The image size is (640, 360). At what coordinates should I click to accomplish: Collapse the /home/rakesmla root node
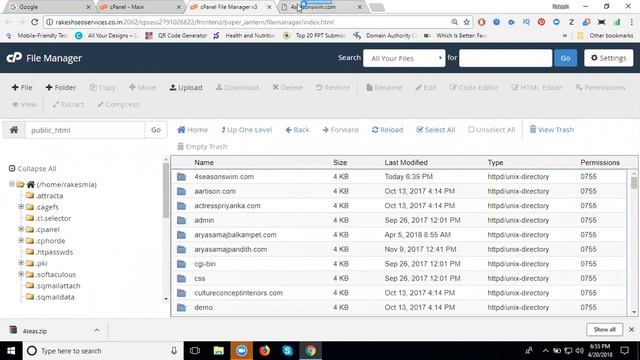[12, 184]
